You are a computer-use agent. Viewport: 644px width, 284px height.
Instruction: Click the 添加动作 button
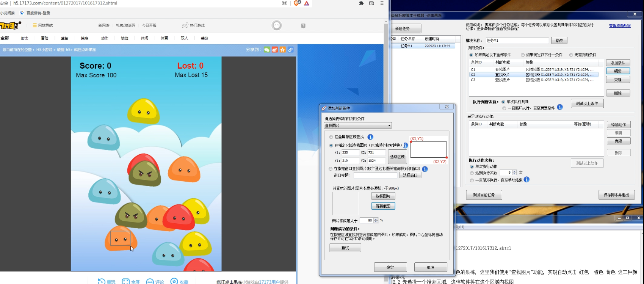coord(618,125)
